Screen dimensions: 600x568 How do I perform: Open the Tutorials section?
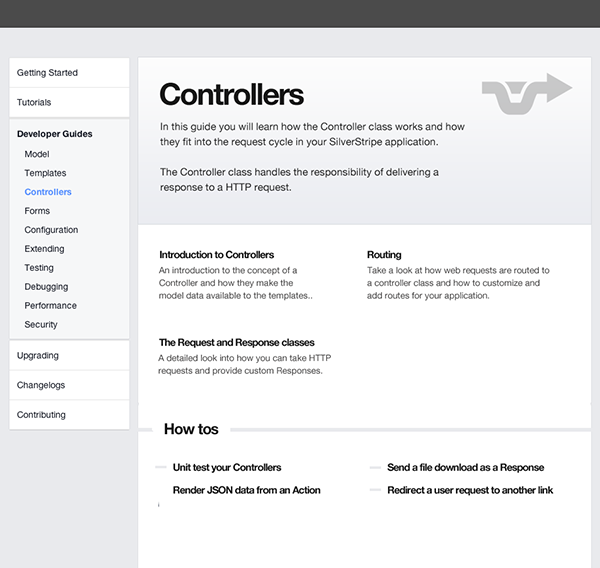(x=34, y=102)
